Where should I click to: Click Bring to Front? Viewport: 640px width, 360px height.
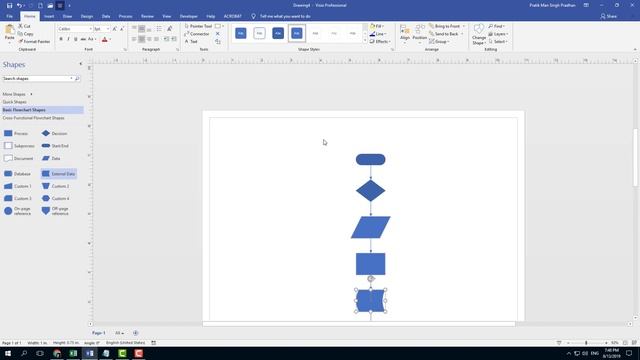pyautogui.click(x=447, y=26)
